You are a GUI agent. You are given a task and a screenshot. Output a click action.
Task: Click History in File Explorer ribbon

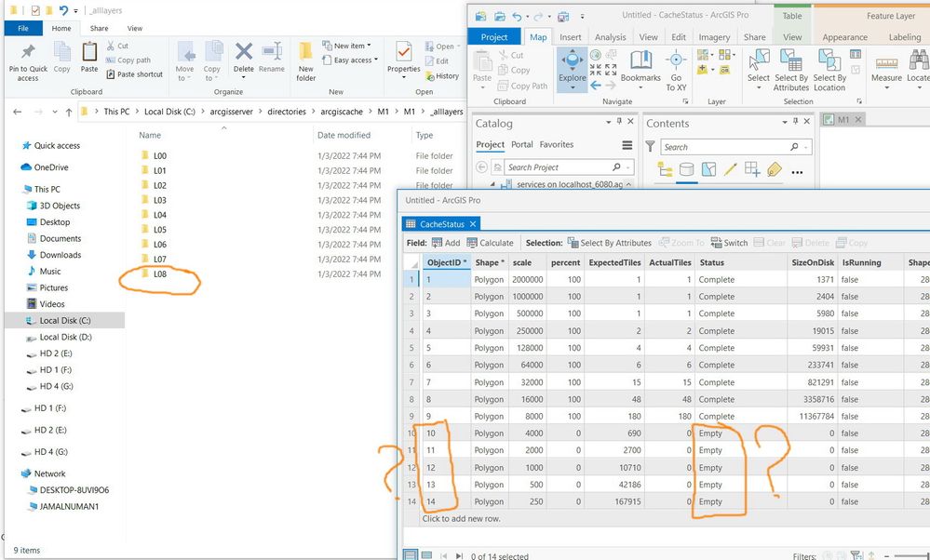click(x=442, y=76)
